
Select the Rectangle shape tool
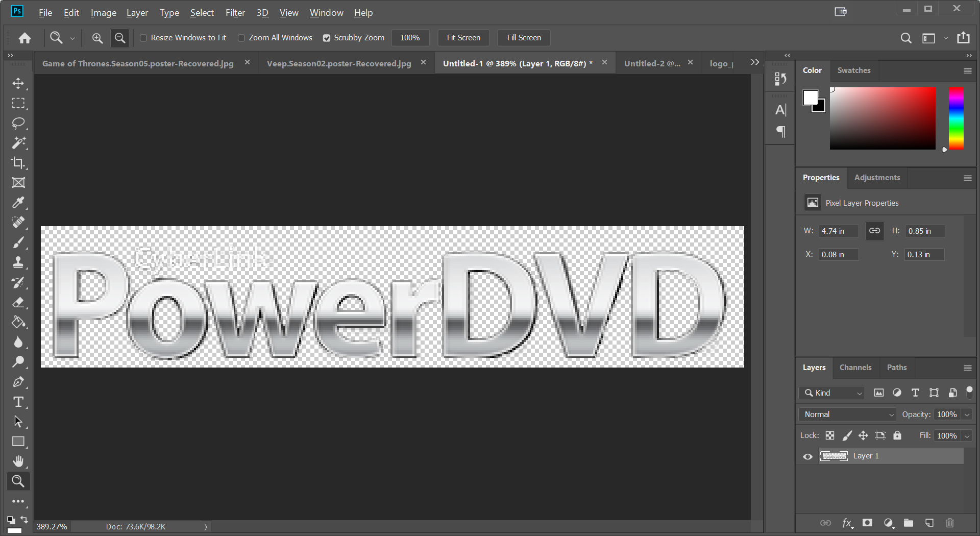18,442
